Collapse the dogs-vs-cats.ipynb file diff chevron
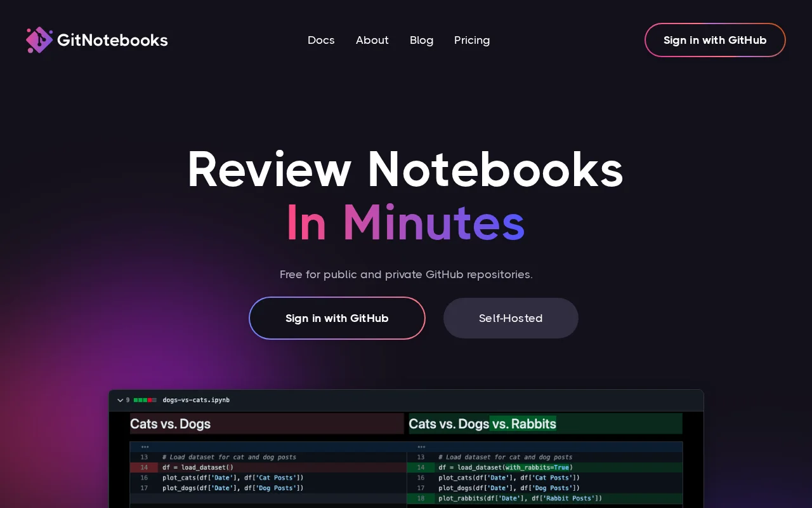 point(120,400)
